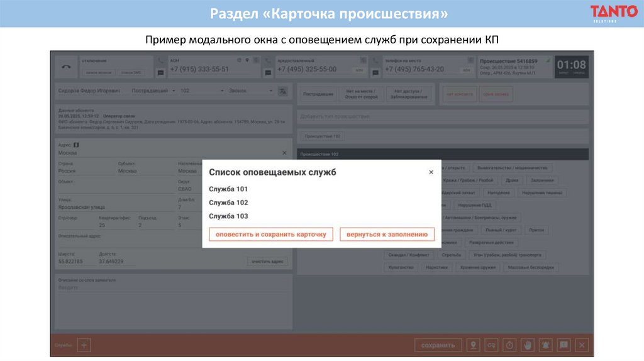Screen dimensions: 644x361
Task: Click the latitude value 55.822185
Action: click(70, 261)
